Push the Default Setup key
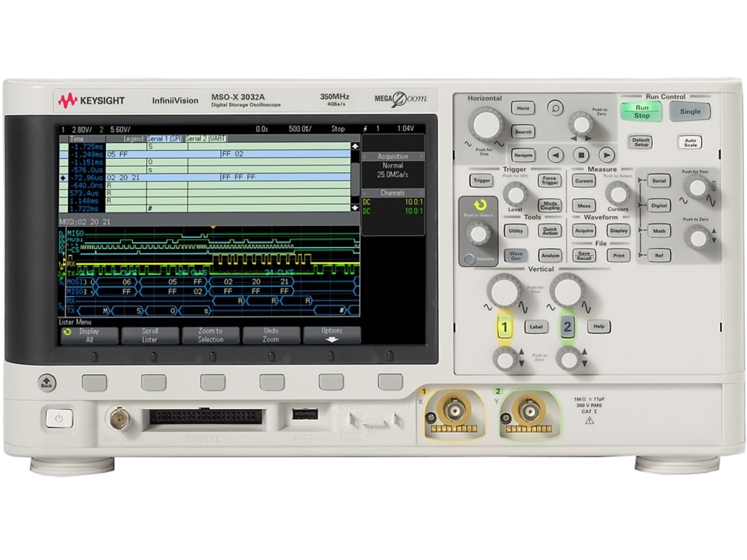 point(640,142)
